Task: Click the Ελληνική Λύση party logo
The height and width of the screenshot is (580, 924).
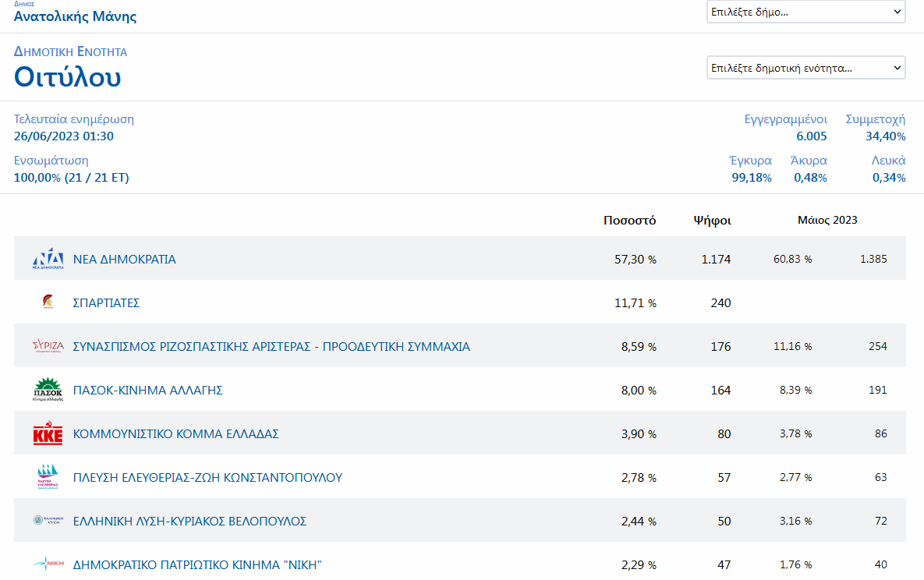Action: (48, 521)
